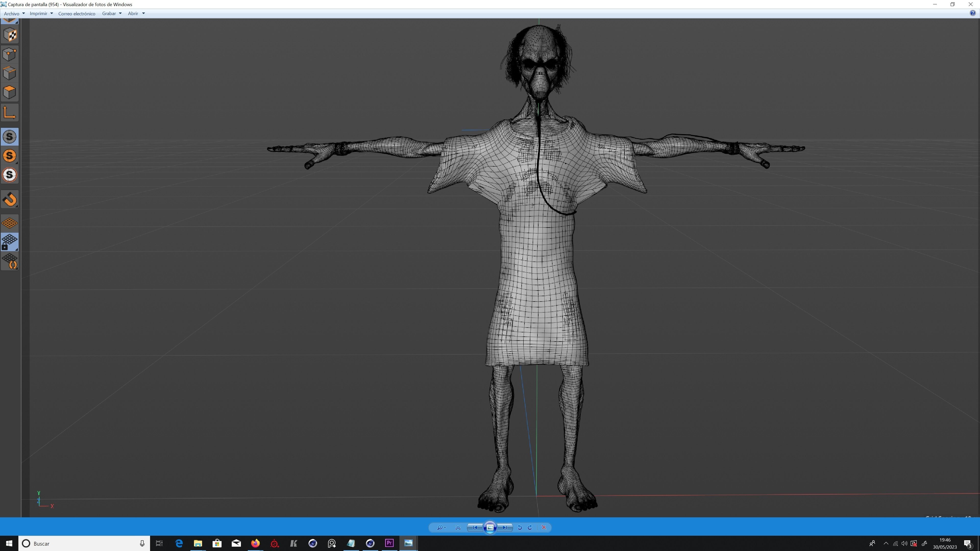Rotate the photo clockwise
Viewport: 980px width, 551px height.
pos(530,528)
